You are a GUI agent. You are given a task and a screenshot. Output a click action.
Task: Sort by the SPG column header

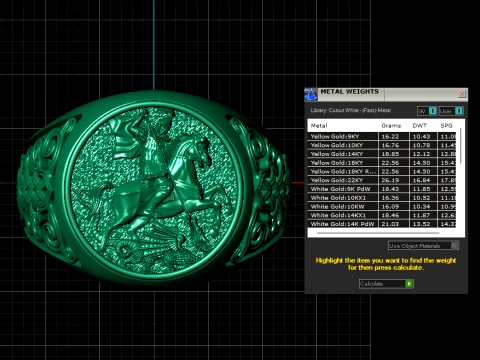pos(446,126)
